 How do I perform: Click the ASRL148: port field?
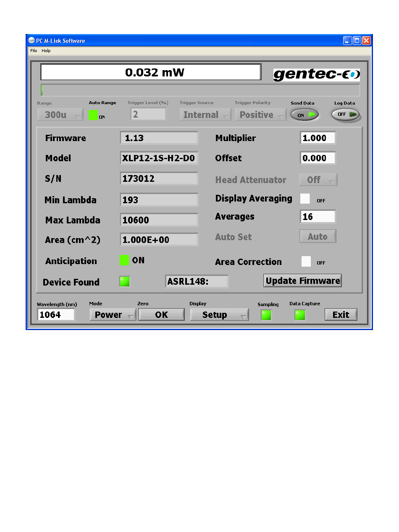click(197, 281)
